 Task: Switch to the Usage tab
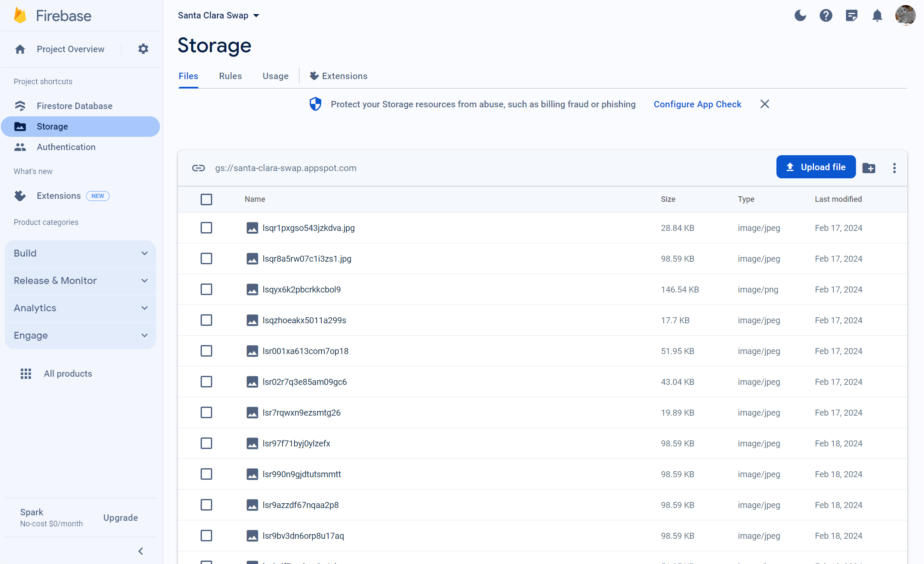[275, 76]
